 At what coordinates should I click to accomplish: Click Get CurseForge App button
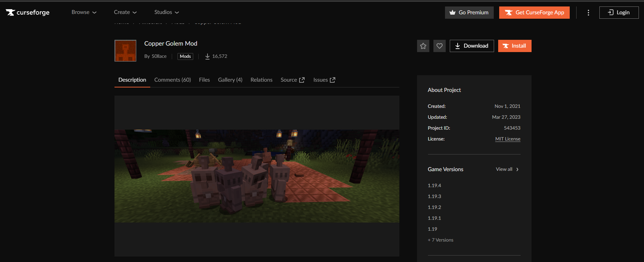pyautogui.click(x=534, y=13)
